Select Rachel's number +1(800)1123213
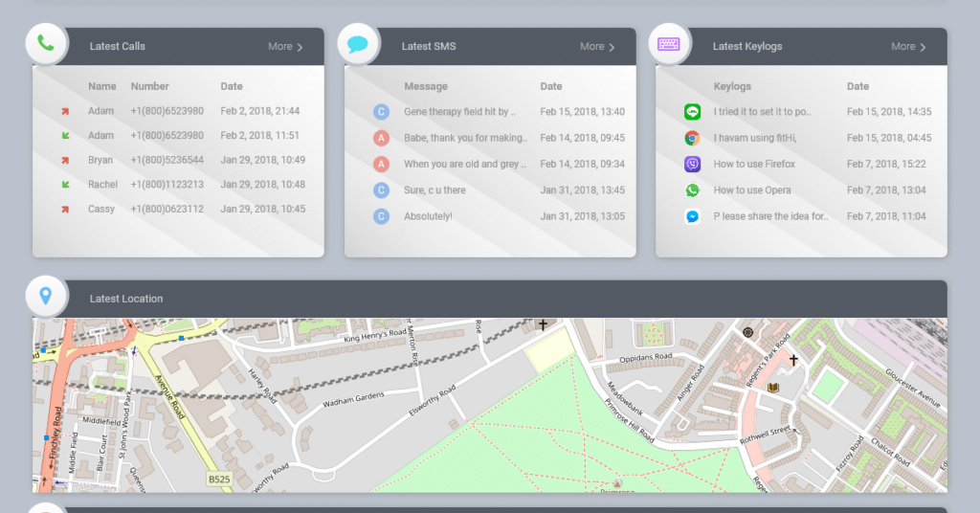Screen dimensions: 980x513 pos(167,185)
